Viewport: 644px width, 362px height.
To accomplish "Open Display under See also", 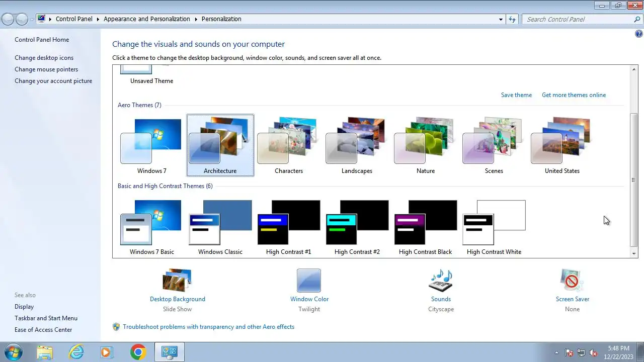I will [24, 307].
